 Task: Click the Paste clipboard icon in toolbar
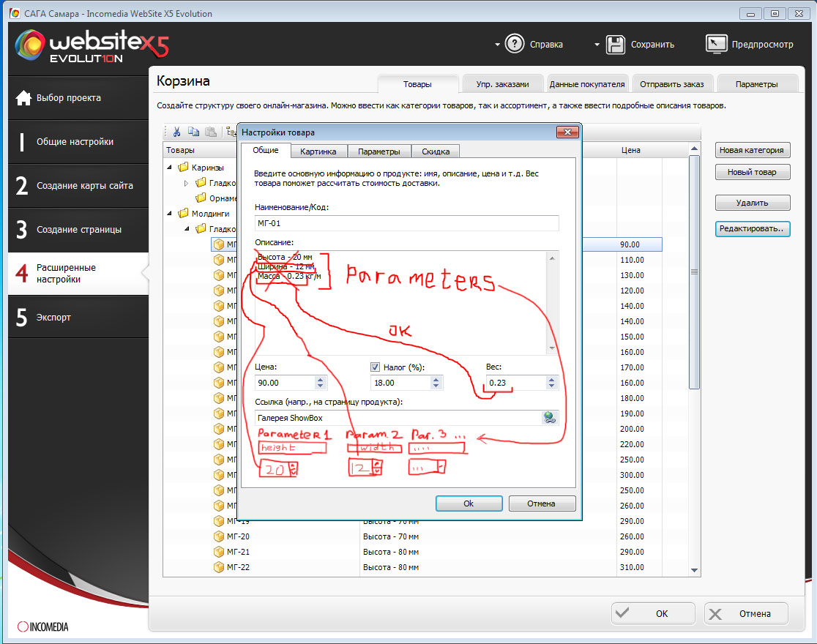tap(211, 132)
